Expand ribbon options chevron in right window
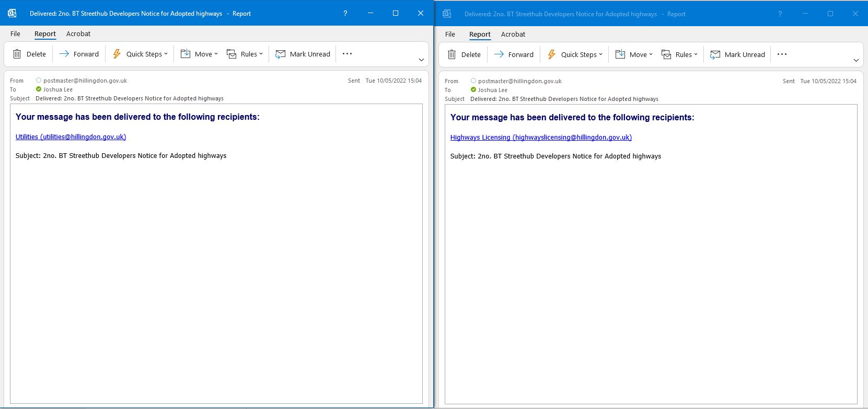 (x=856, y=61)
